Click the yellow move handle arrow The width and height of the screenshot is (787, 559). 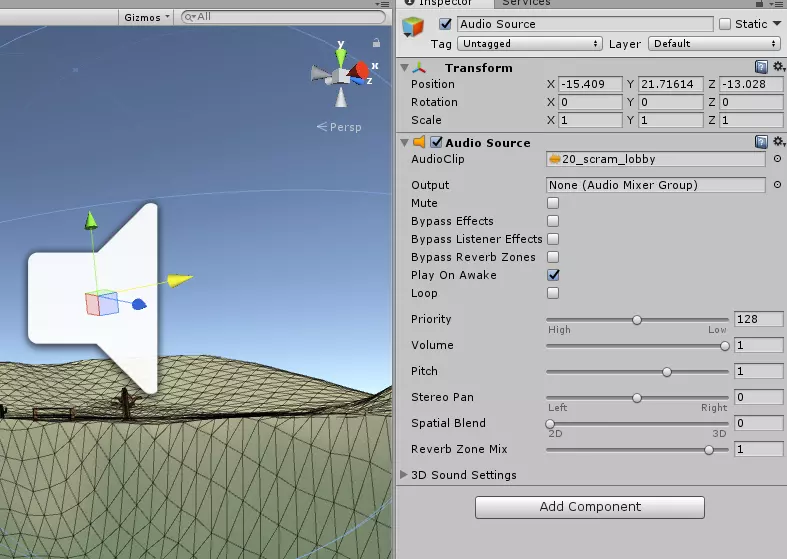180,280
